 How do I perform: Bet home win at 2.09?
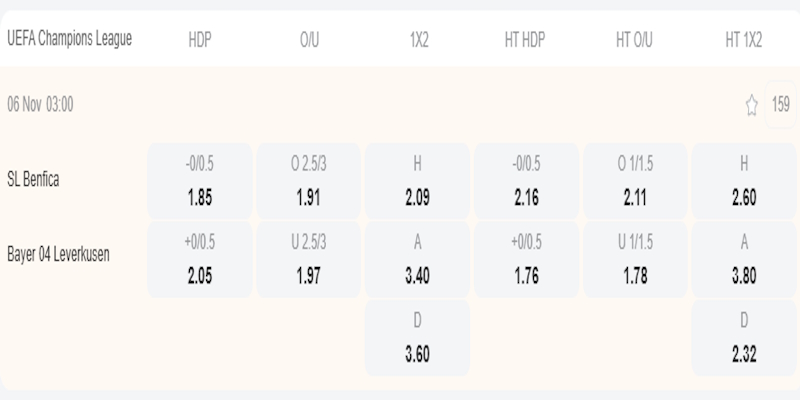(418, 181)
